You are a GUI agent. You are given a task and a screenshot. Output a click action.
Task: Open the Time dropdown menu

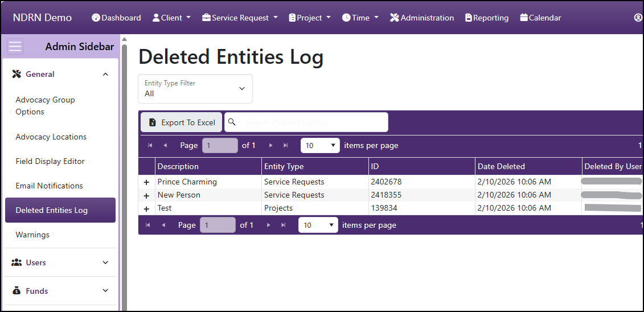pyautogui.click(x=360, y=18)
